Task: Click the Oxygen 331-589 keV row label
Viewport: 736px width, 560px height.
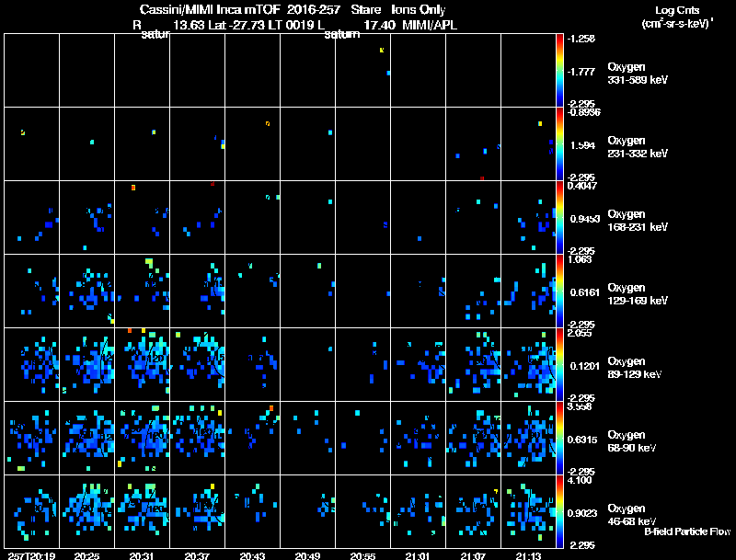Action: pos(638,74)
